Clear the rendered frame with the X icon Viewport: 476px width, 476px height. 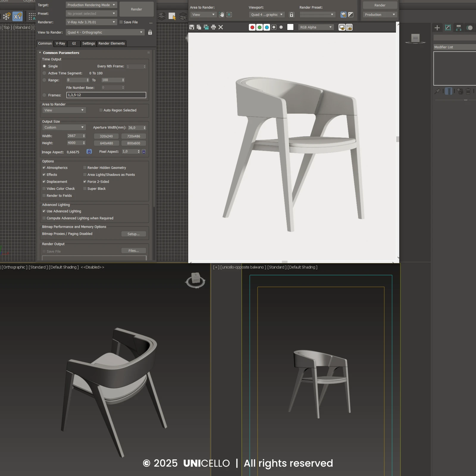[x=221, y=27]
